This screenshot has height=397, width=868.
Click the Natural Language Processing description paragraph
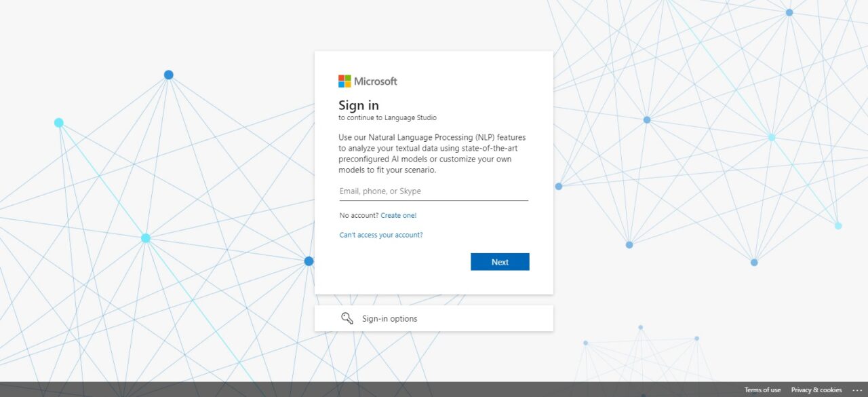coord(432,154)
